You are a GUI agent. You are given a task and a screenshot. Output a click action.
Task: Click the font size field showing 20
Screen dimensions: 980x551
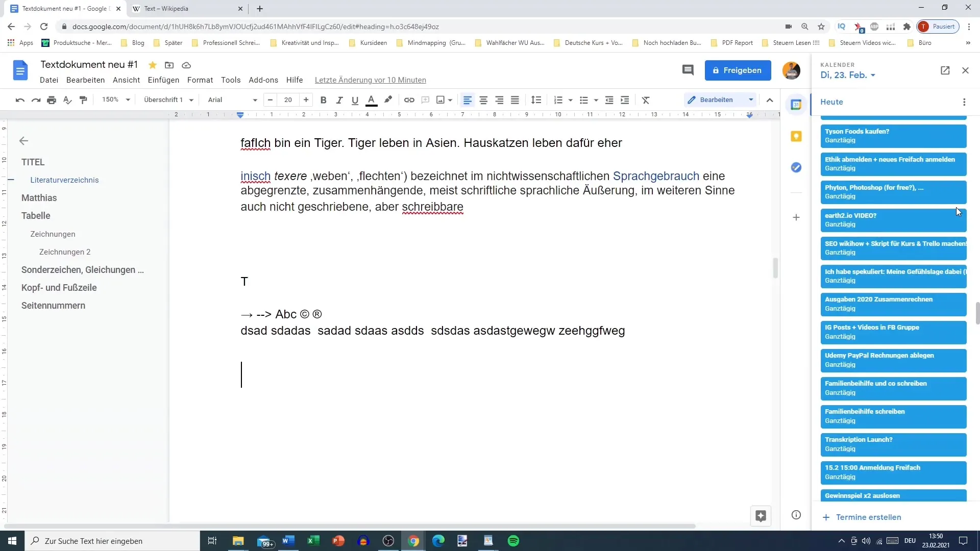[288, 100]
